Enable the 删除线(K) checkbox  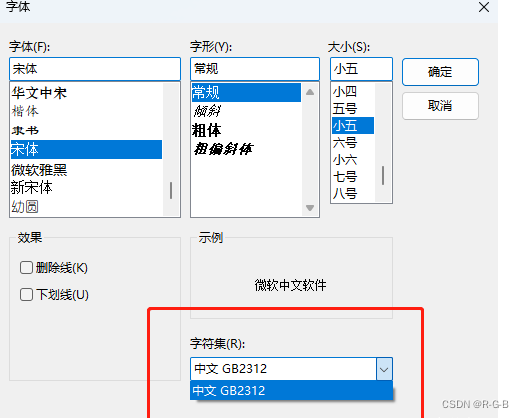point(26,268)
